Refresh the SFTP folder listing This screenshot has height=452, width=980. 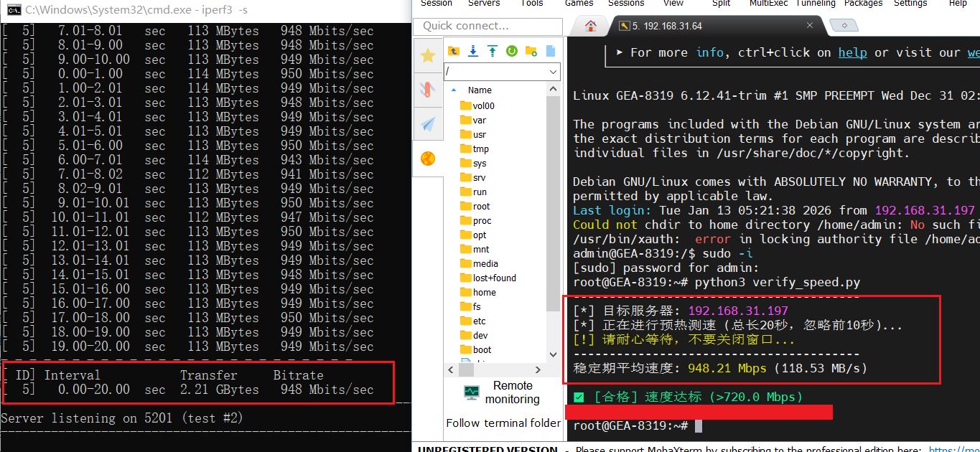pyautogui.click(x=512, y=51)
